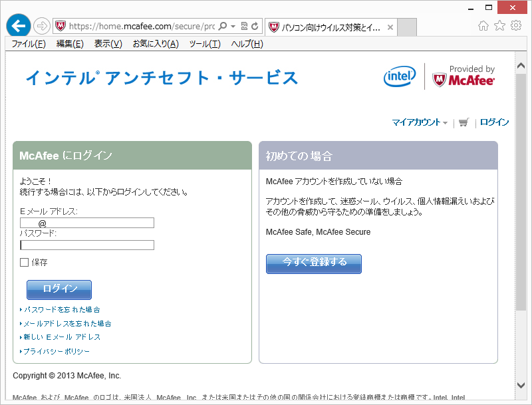Screen dimensions: 532x405
Task: Open プライバシーポリシー link
Action: pos(57,351)
